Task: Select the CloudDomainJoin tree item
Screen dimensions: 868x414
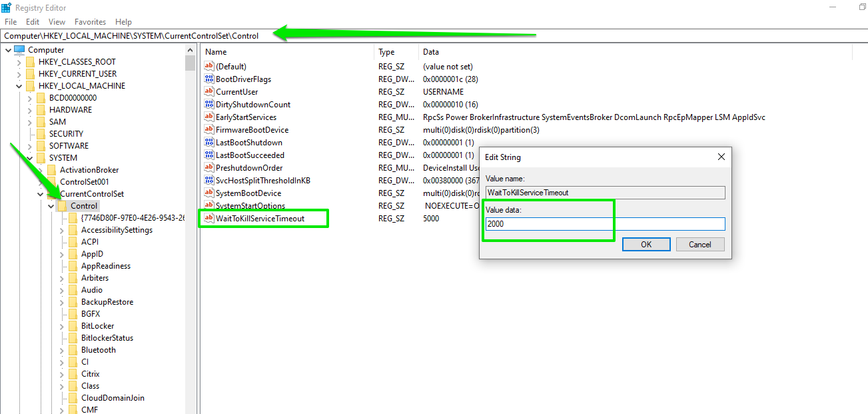Action: tap(113, 398)
